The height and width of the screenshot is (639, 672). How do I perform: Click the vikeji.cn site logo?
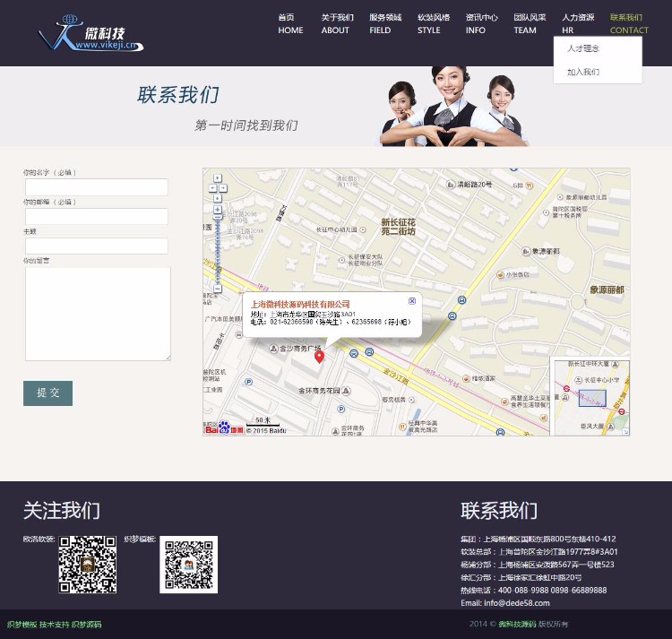(x=90, y=33)
